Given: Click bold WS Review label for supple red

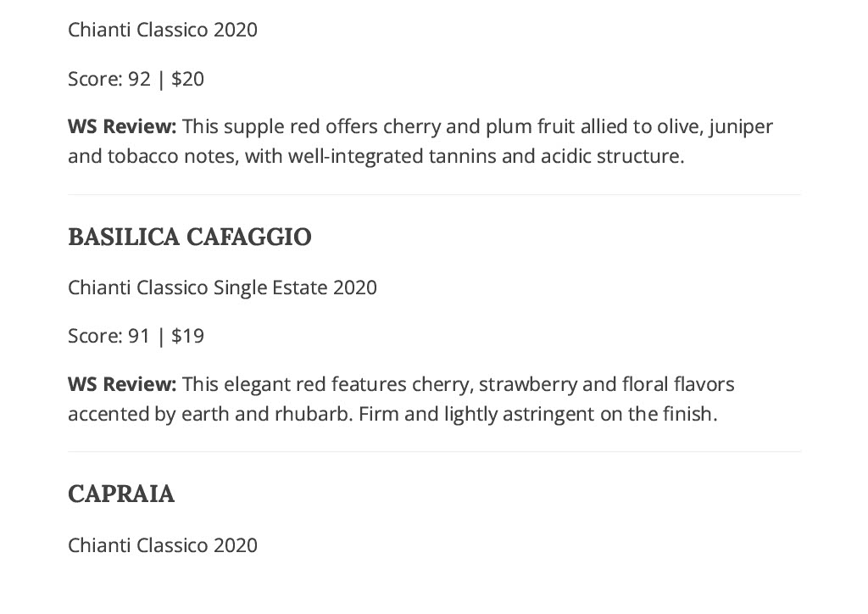Looking at the screenshot, I should pyautogui.click(x=122, y=127).
